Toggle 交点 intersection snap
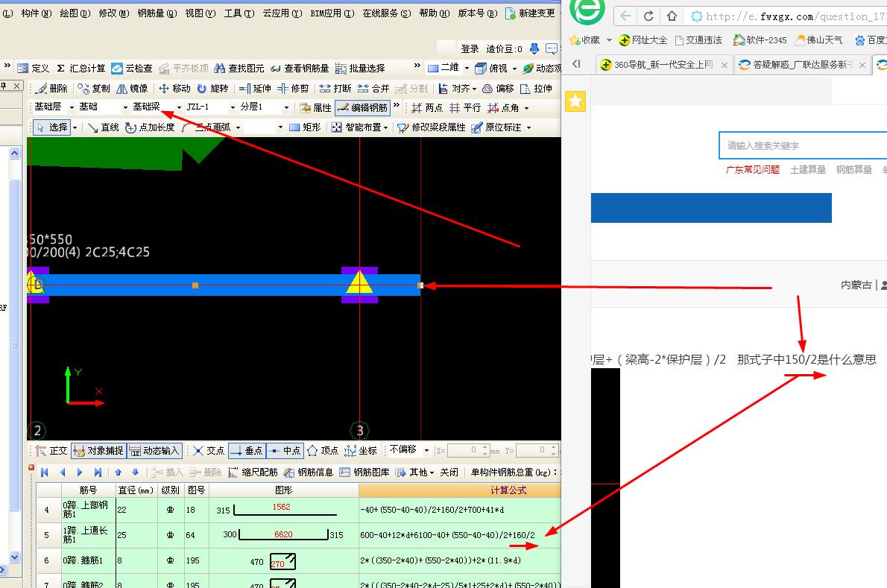Screen dimensions: 887x588 pos(209,451)
